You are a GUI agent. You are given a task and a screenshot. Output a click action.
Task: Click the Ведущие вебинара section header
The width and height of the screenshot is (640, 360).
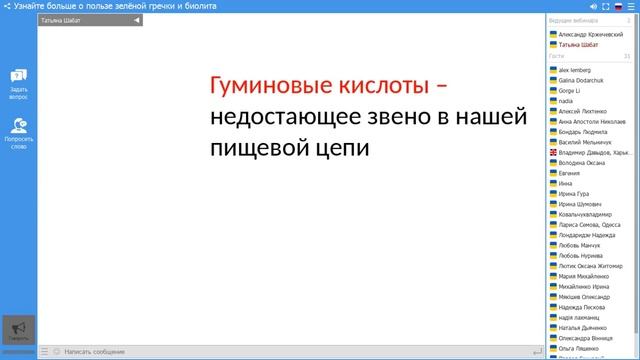[573, 20]
